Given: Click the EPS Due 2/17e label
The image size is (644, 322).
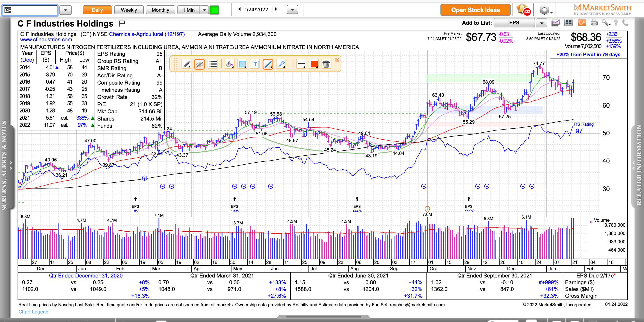Looking at the screenshot, I should tap(596, 276).
